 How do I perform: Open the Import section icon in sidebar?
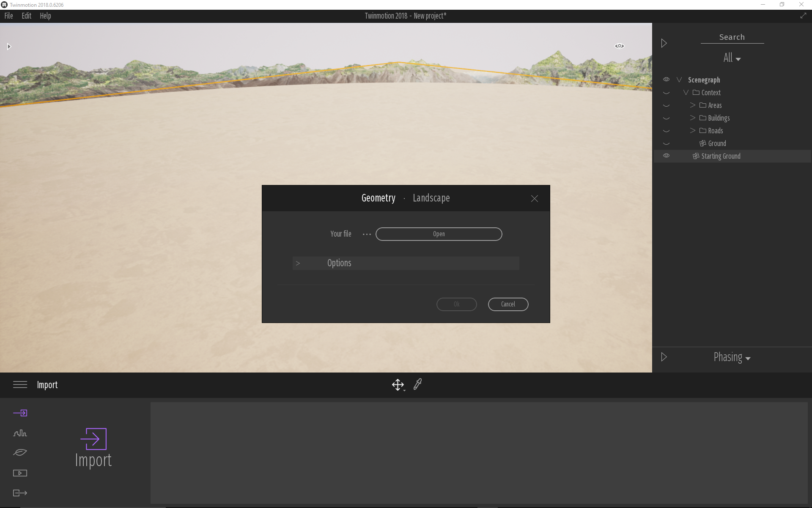pos(20,413)
